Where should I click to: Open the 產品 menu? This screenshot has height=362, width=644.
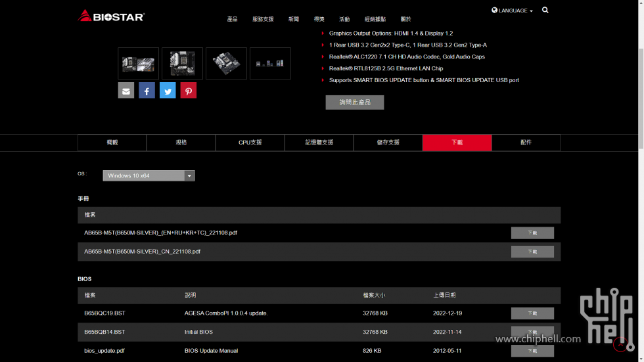click(233, 19)
